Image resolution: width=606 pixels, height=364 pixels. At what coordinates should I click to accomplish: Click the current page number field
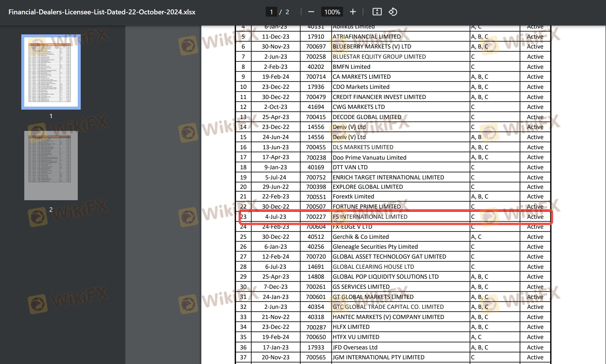271,12
